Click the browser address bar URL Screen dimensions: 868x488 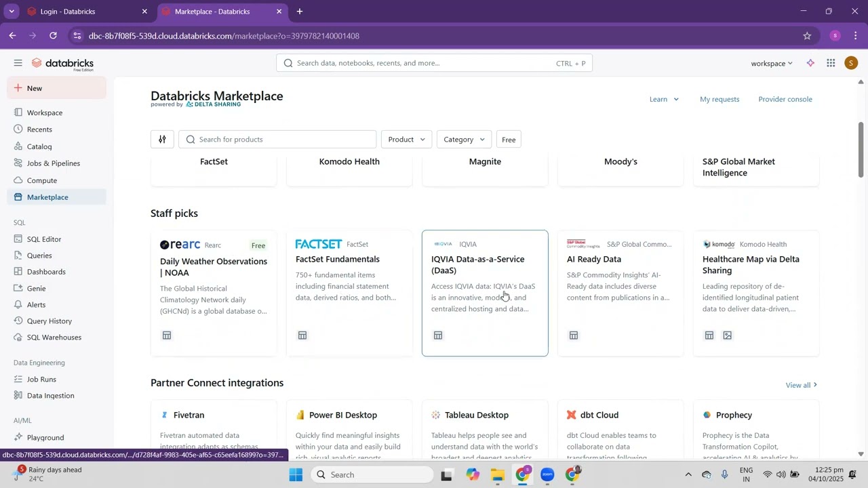pyautogui.click(x=224, y=36)
